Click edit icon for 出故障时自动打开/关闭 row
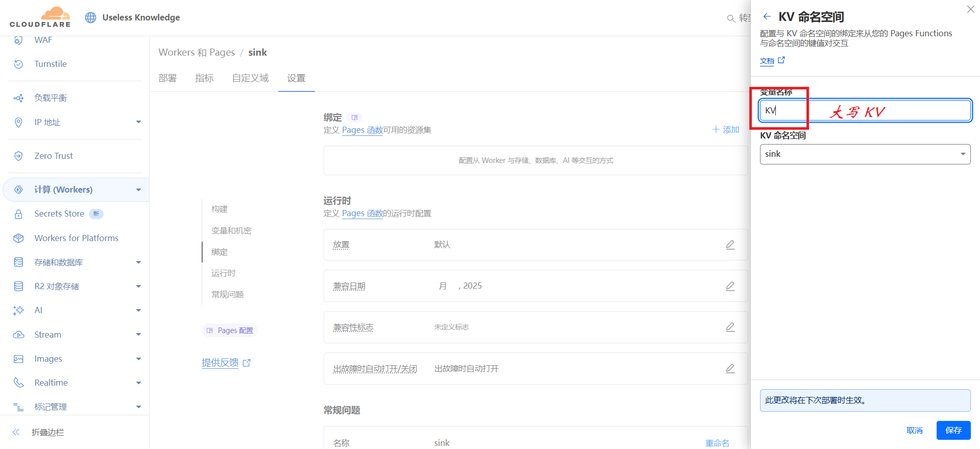The height and width of the screenshot is (449, 980). tap(730, 368)
